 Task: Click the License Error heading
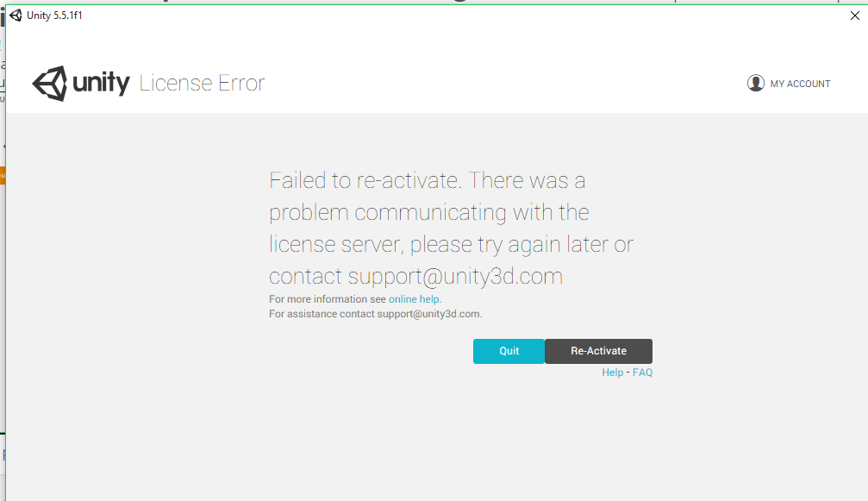click(202, 84)
